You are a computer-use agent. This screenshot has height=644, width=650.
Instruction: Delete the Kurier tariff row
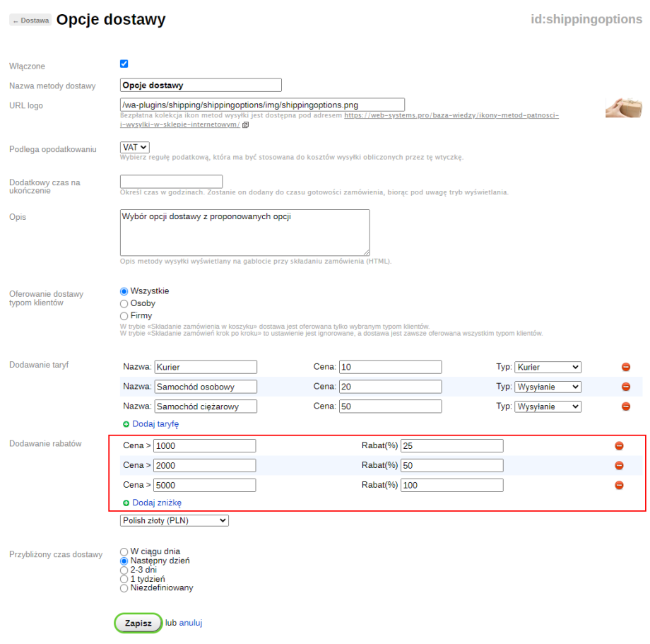(x=625, y=368)
